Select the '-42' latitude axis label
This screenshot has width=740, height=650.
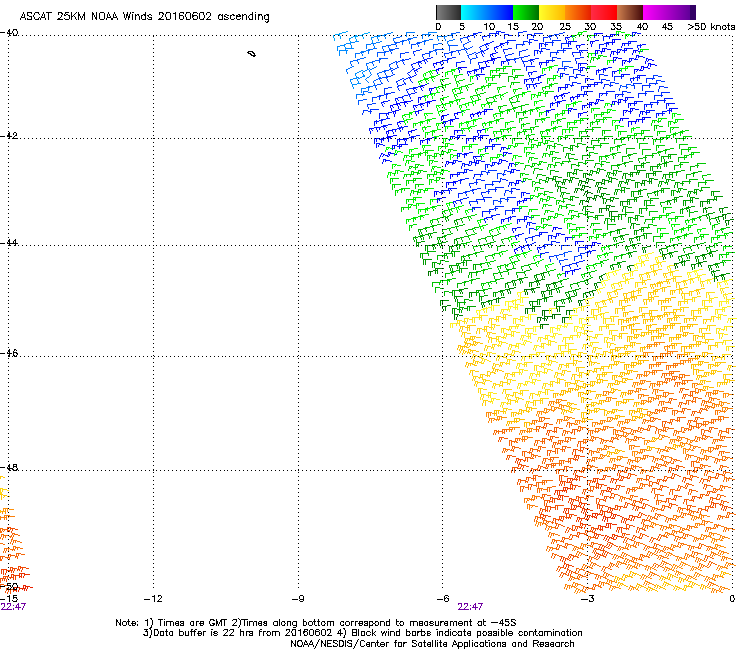pyautogui.click(x=10, y=136)
